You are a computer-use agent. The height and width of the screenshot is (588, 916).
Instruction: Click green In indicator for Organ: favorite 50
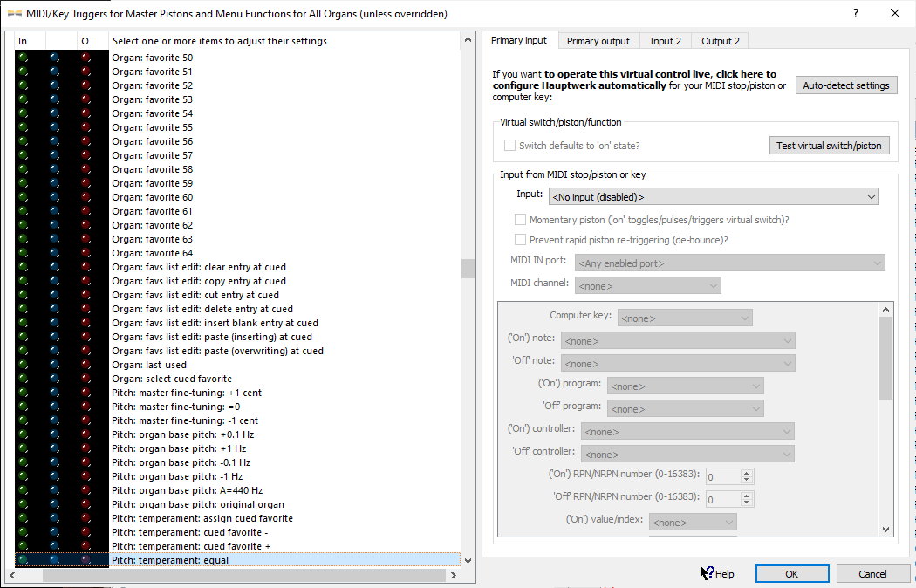click(23, 58)
